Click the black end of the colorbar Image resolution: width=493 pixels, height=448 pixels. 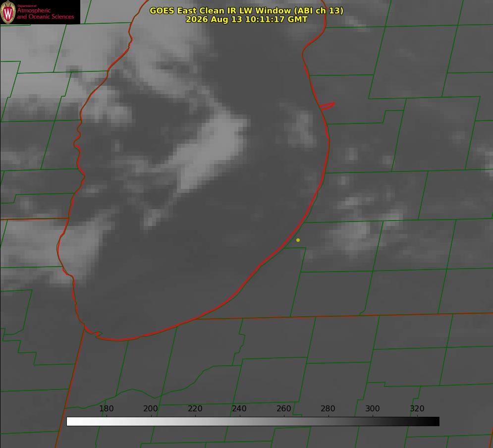click(x=433, y=422)
